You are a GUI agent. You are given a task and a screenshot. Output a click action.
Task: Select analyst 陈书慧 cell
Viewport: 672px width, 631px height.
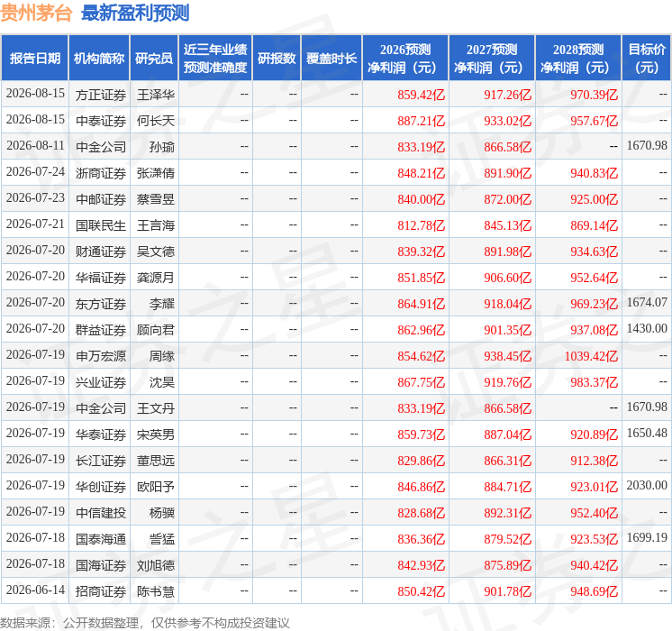156,592
